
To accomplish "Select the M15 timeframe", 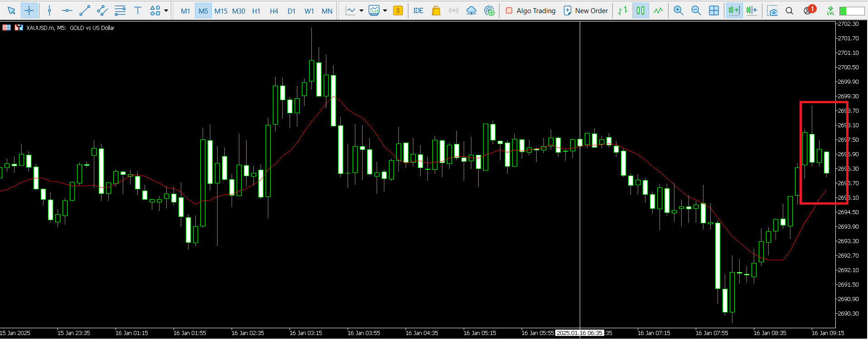I will pyautogui.click(x=221, y=11).
